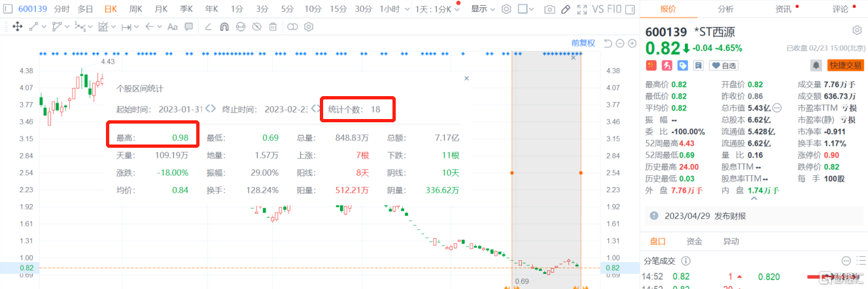Click the 总市值 more options ellipsis
The height and width of the screenshot is (289, 868).
click(x=777, y=108)
